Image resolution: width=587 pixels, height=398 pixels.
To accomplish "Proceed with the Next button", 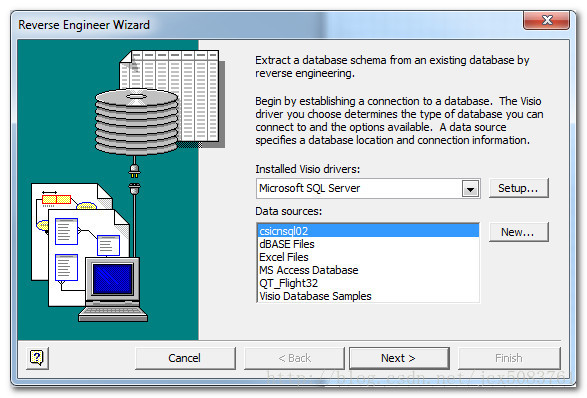I will coord(399,358).
